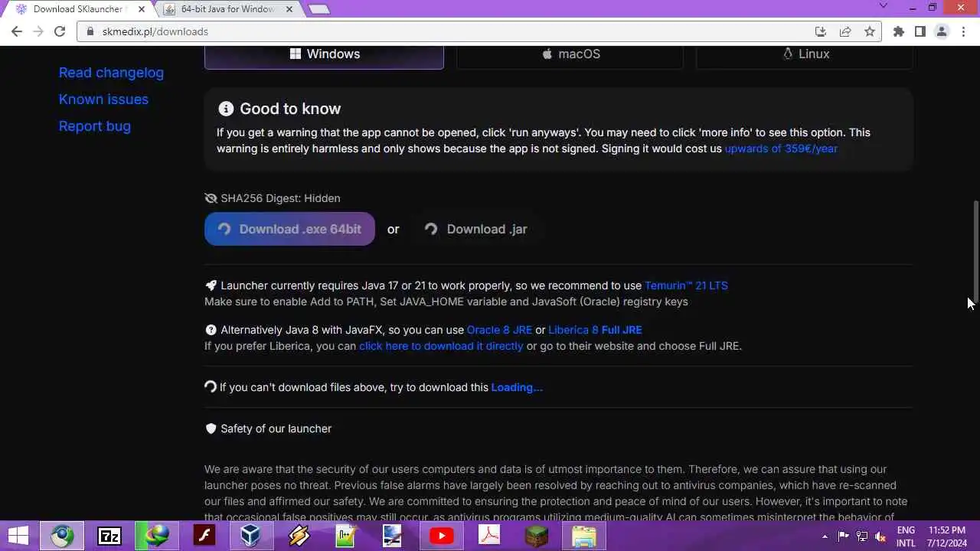Click the Good to know info icon
The image size is (980, 551).
226,109
